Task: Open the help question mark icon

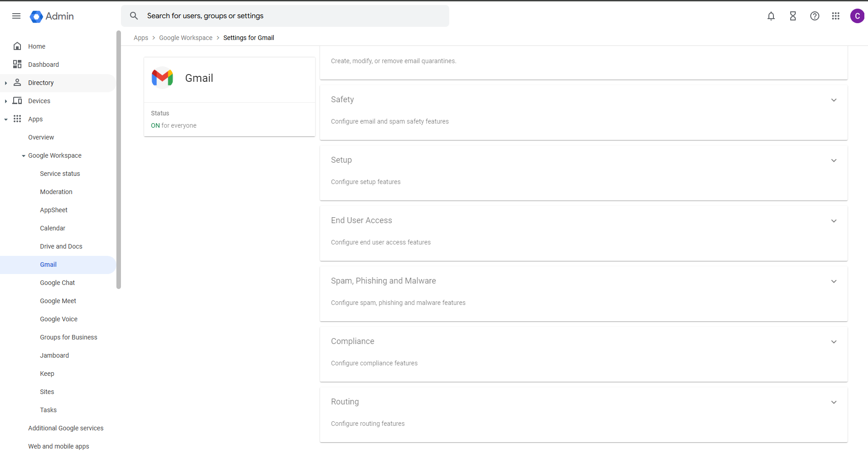Action: coord(815,16)
